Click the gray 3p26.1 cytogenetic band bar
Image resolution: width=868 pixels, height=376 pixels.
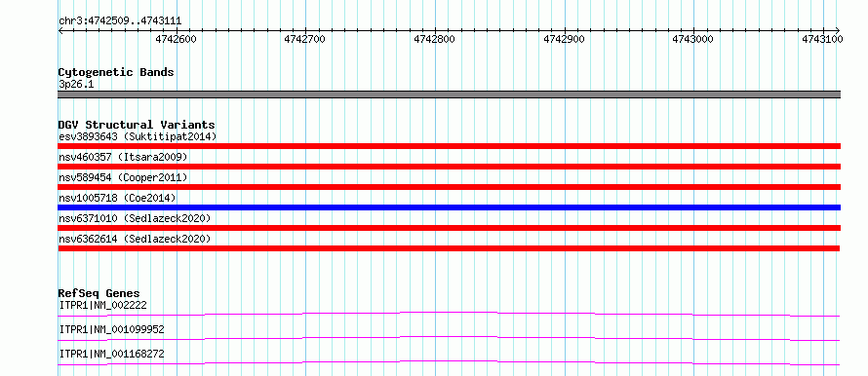point(449,94)
